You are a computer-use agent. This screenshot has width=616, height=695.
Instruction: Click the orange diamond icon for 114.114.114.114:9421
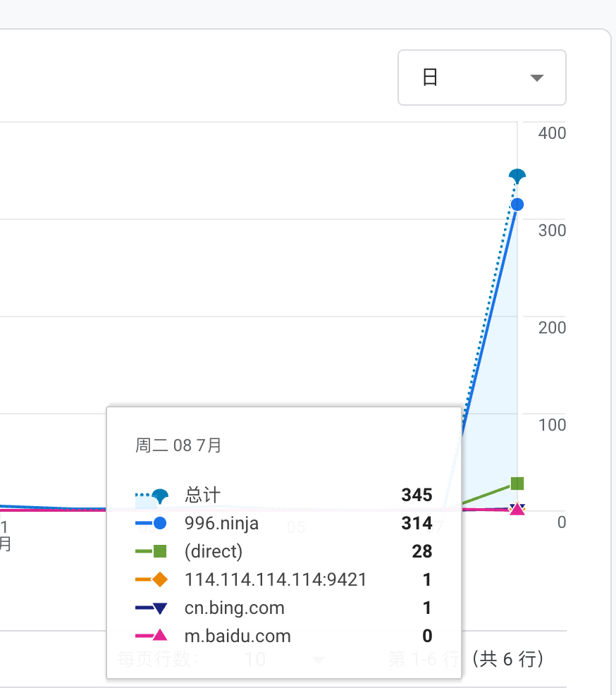[160, 579]
